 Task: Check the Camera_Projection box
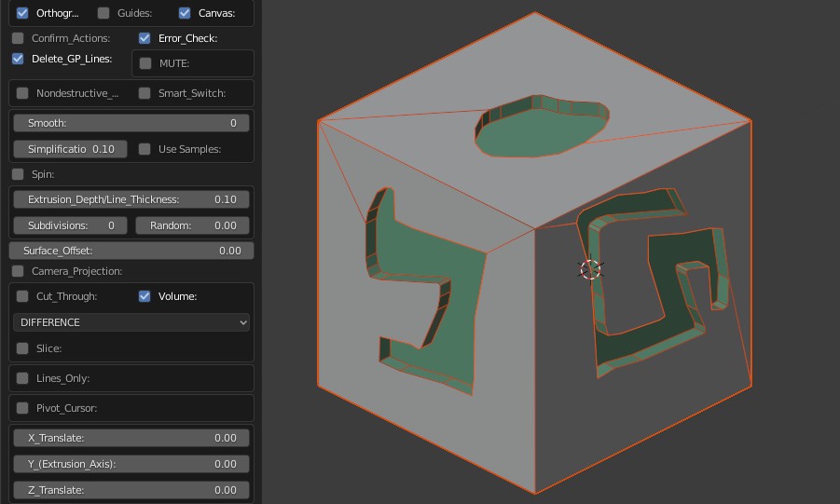(19, 271)
